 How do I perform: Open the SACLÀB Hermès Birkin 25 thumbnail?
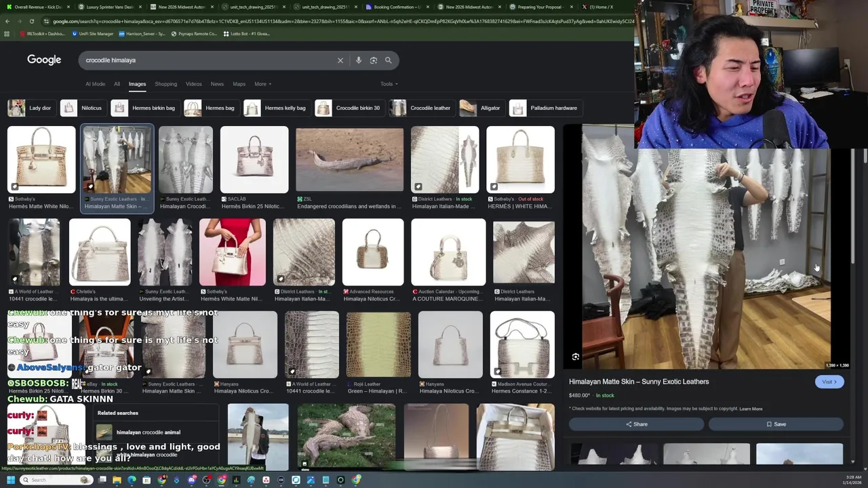point(254,159)
